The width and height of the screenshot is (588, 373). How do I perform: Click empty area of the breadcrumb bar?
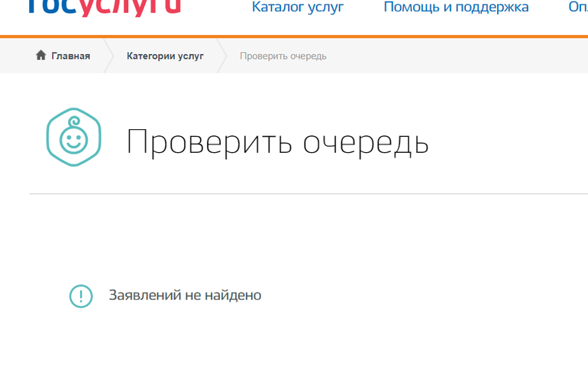pos(458,56)
